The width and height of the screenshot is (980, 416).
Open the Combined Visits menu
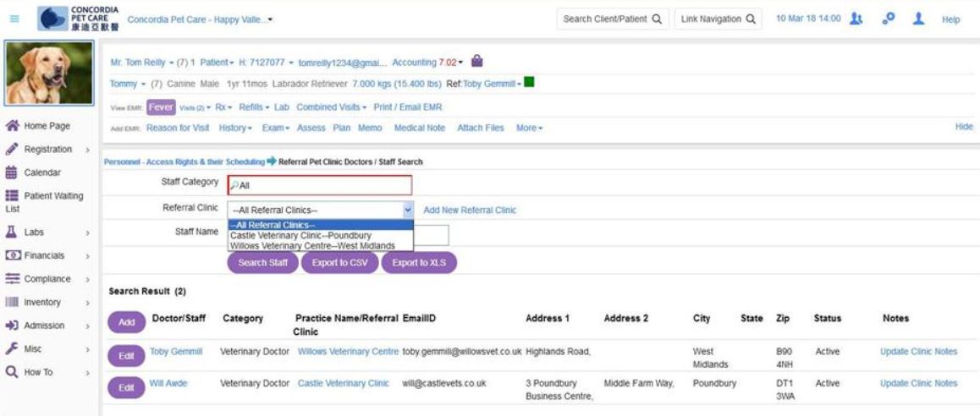pos(331,107)
